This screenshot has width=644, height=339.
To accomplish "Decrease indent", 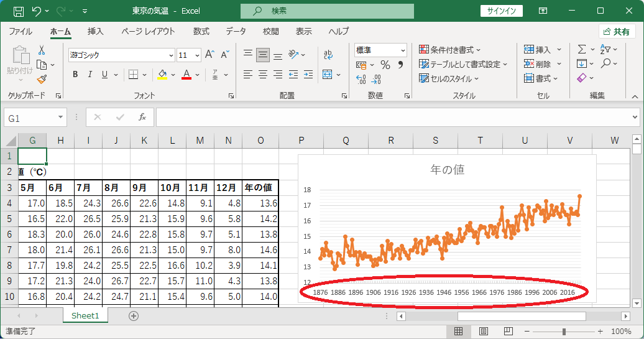I will pos(293,75).
